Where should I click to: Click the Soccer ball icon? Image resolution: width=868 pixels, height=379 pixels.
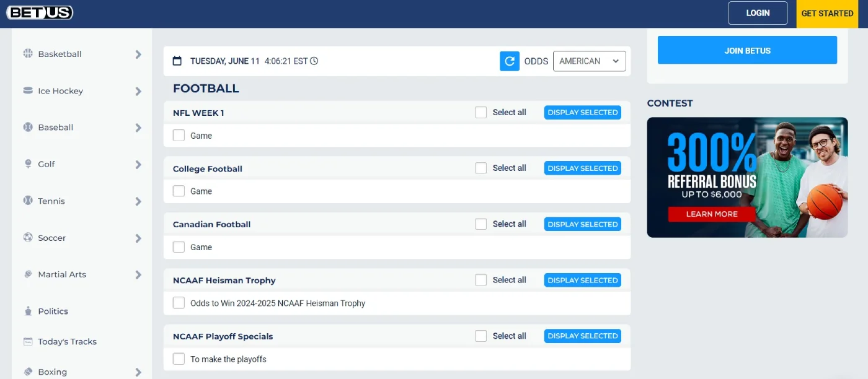coord(28,238)
